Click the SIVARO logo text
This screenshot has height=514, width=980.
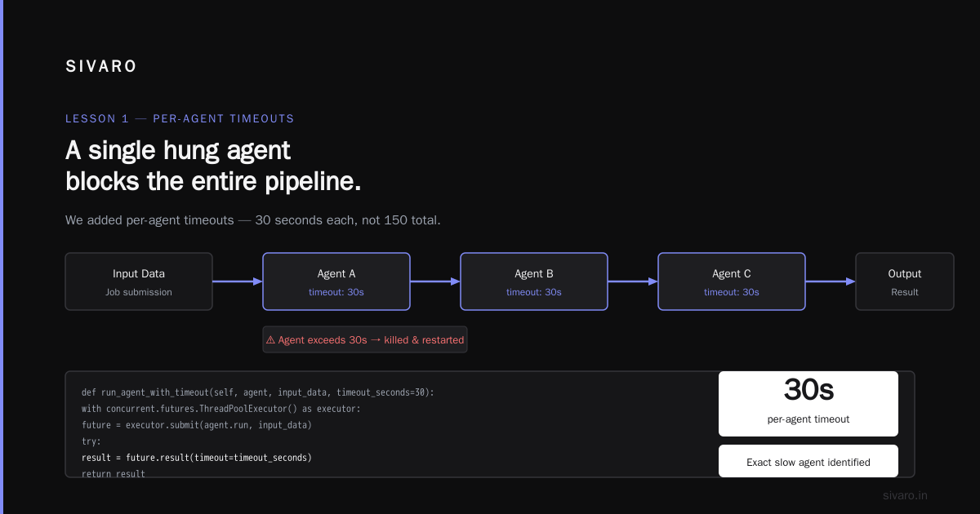click(x=101, y=67)
